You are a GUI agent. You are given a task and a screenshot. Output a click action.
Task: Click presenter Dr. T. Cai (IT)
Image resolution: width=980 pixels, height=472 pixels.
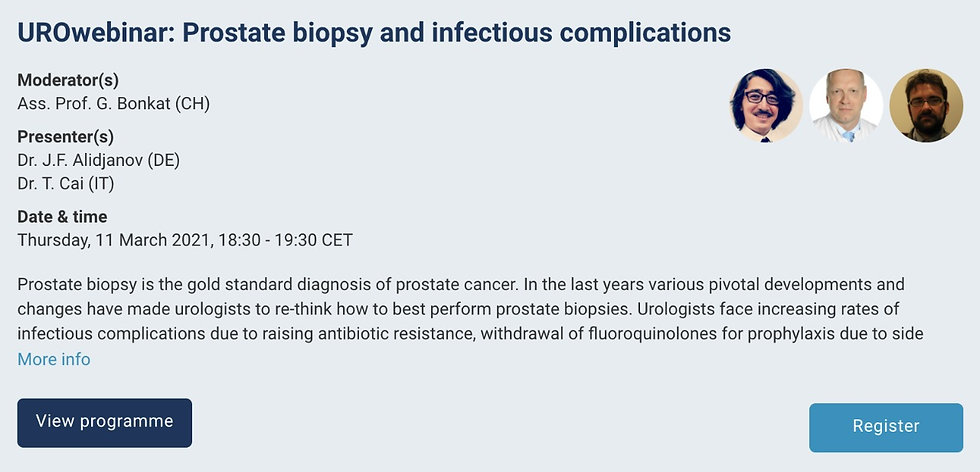click(66, 184)
